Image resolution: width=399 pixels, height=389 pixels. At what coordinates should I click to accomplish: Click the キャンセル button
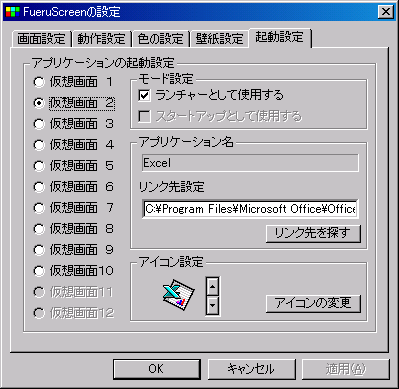pos(251,369)
